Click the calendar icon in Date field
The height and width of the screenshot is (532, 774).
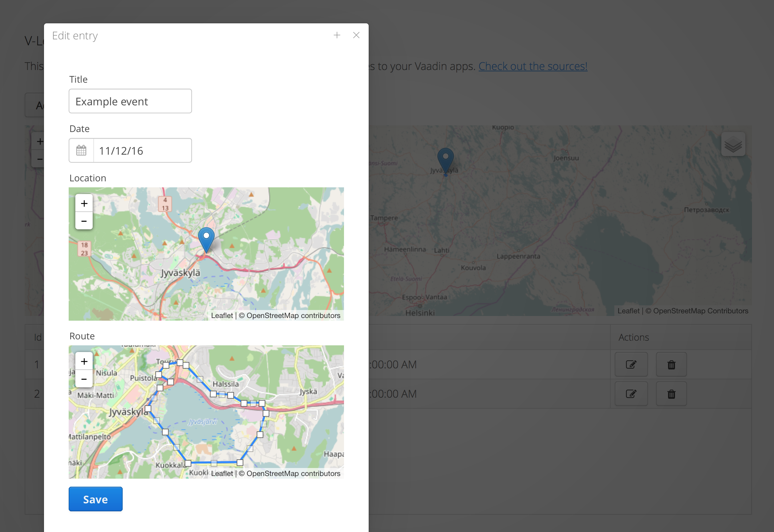(81, 151)
